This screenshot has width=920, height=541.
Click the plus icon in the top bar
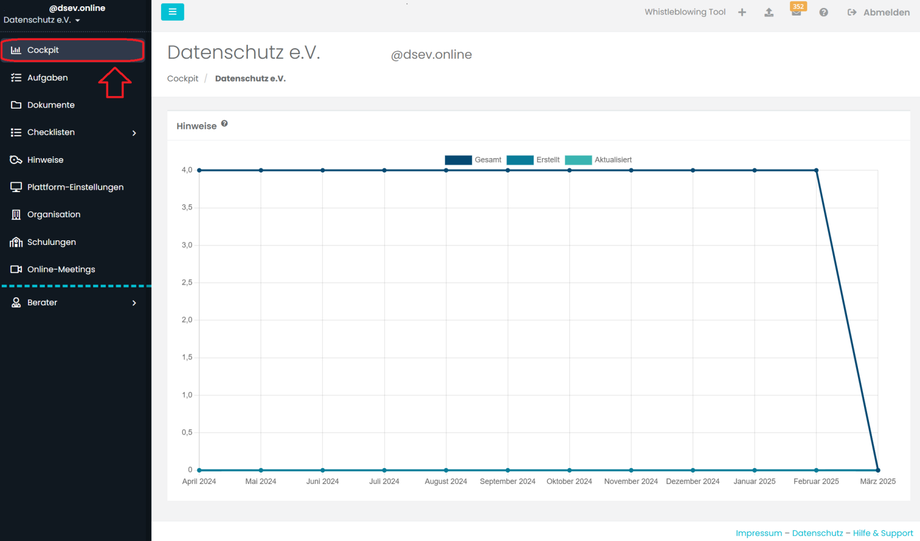742,13
